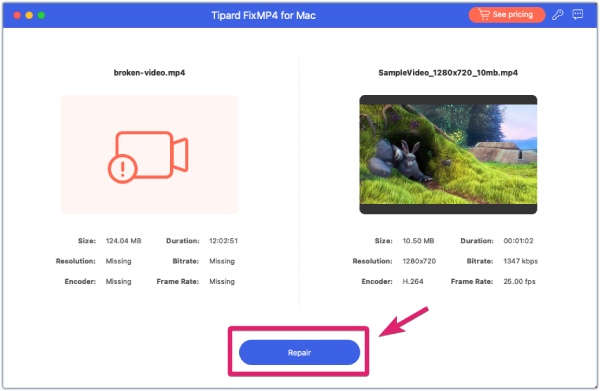
Task: Click the broken-video.mp4 file name
Action: point(149,73)
